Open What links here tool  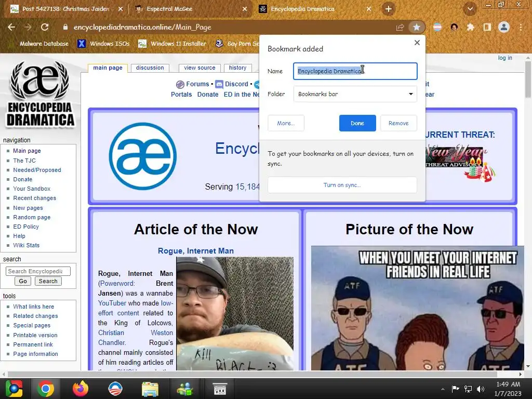click(33, 307)
